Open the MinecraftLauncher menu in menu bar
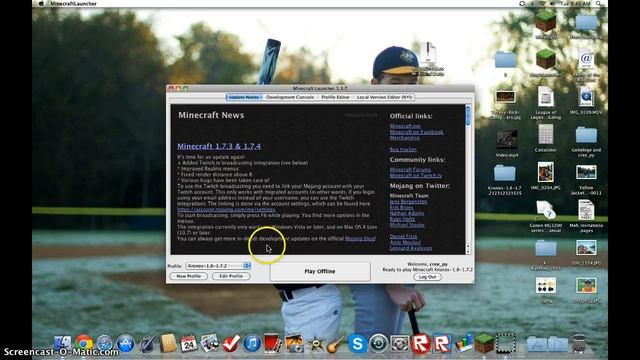The image size is (640, 360). (73, 4)
